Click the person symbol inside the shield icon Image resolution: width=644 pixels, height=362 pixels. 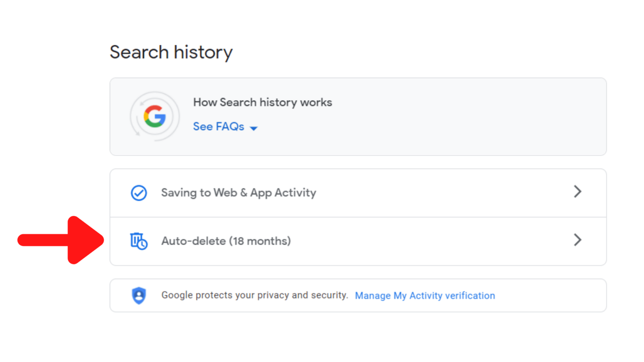coord(138,295)
